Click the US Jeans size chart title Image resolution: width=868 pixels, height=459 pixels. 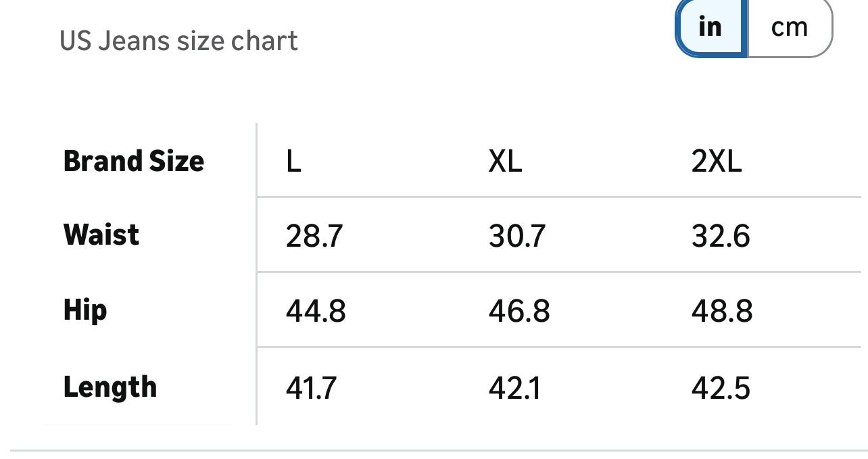coord(178,41)
